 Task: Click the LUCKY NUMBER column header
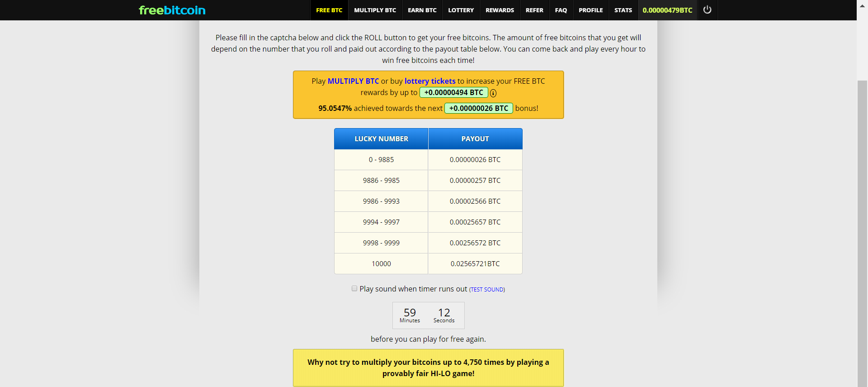coord(381,139)
